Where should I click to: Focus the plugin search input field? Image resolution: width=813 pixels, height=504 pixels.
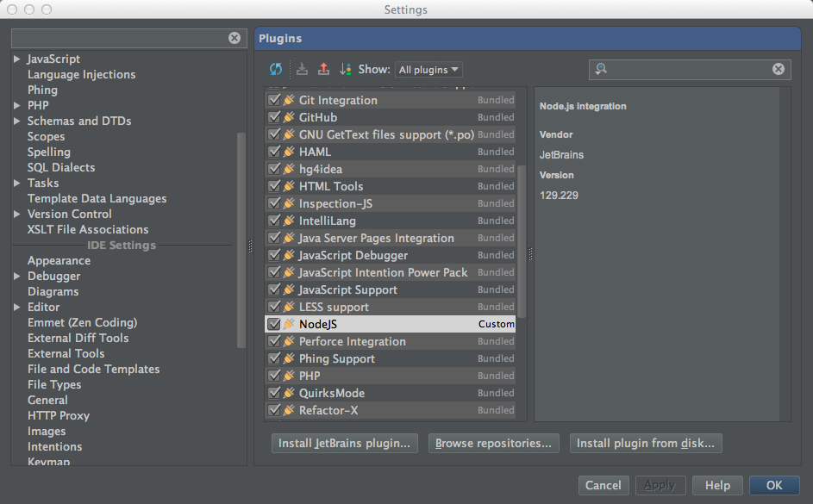click(x=690, y=69)
